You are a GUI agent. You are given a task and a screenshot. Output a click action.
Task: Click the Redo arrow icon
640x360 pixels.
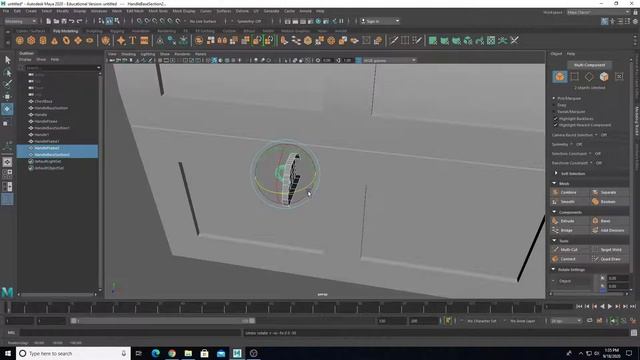point(80,21)
